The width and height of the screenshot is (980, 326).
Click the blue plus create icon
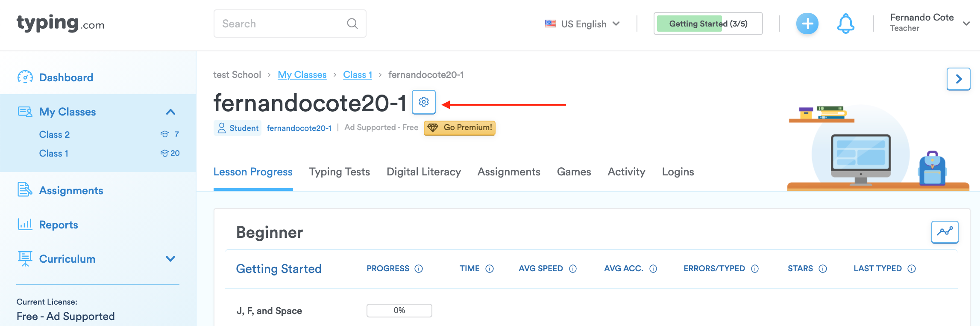click(x=807, y=24)
